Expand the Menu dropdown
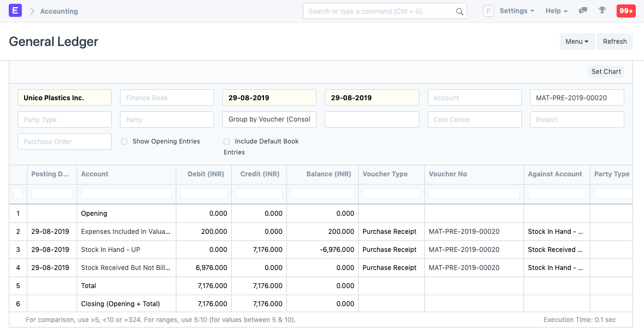644x333 pixels. (x=577, y=41)
